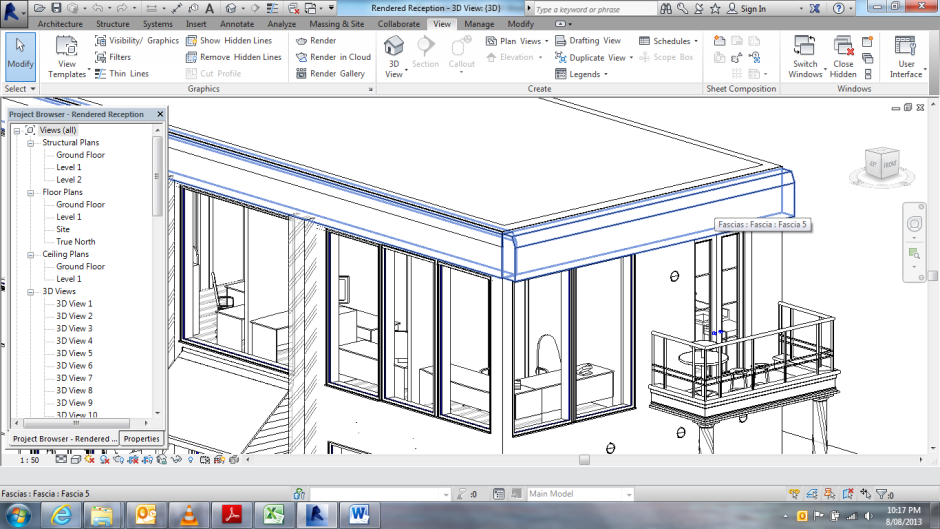This screenshot has height=529, width=940.
Task: Collapse the Floor Plans tree node
Action: [32, 192]
